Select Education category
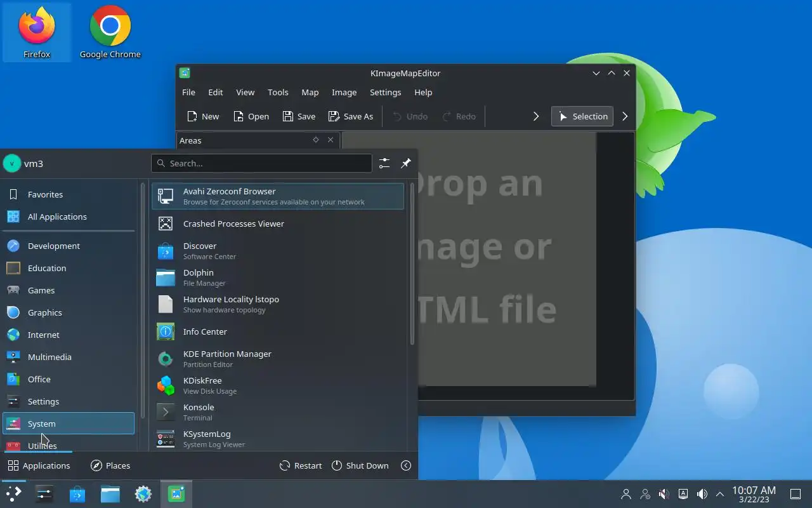 69,268
